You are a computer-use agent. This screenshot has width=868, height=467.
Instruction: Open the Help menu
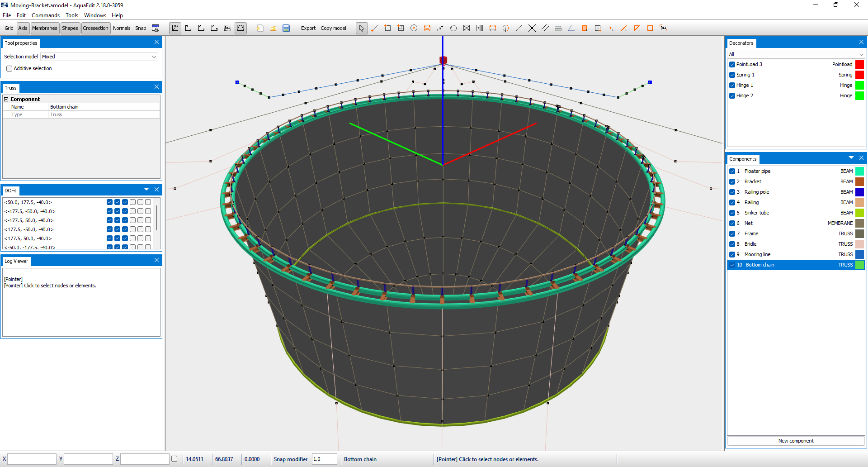pyautogui.click(x=117, y=15)
